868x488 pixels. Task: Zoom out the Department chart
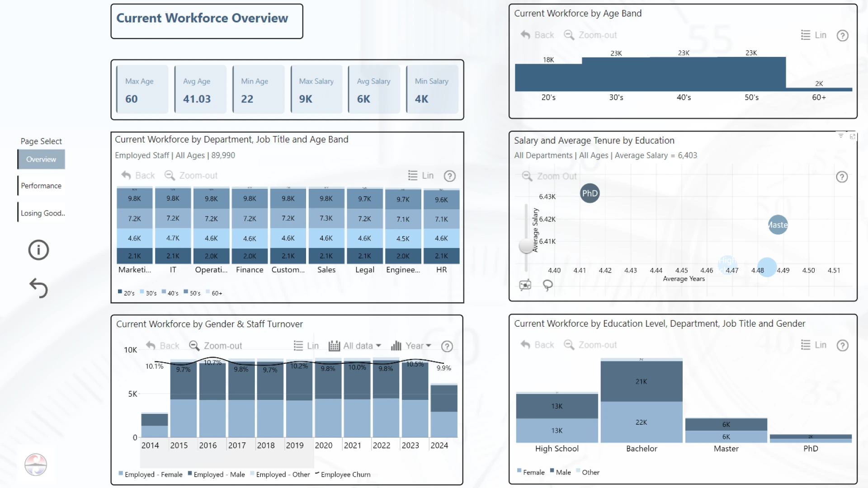click(x=191, y=175)
